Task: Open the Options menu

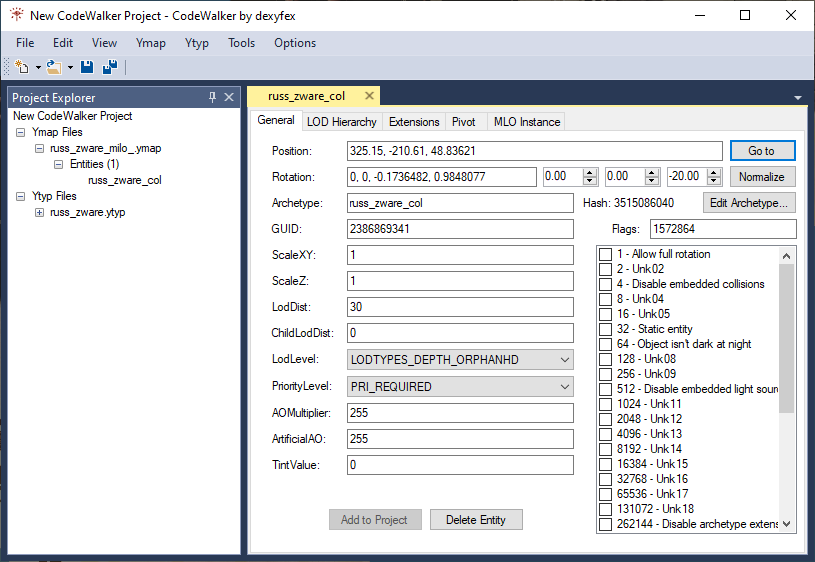Action: (x=295, y=43)
